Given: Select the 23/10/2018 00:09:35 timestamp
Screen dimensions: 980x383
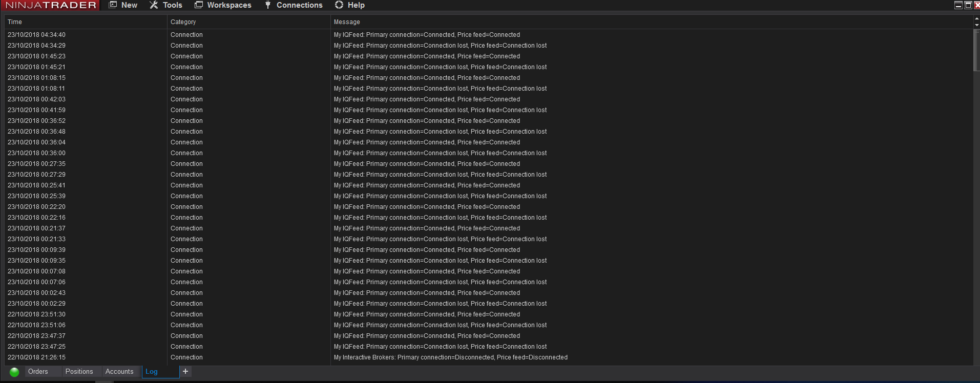Looking at the screenshot, I should coord(36,261).
